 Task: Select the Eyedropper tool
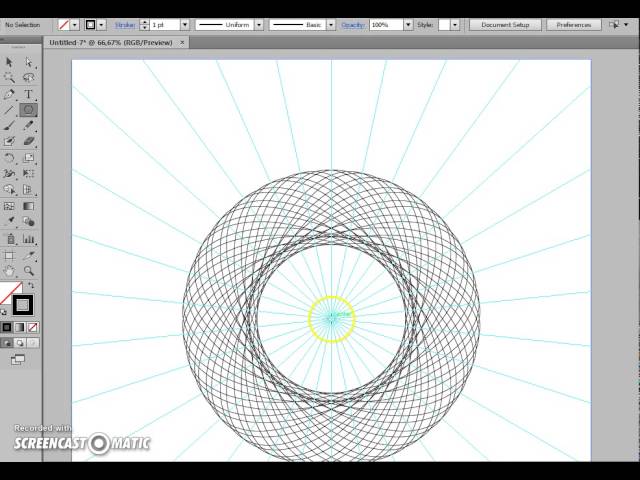click(9, 222)
